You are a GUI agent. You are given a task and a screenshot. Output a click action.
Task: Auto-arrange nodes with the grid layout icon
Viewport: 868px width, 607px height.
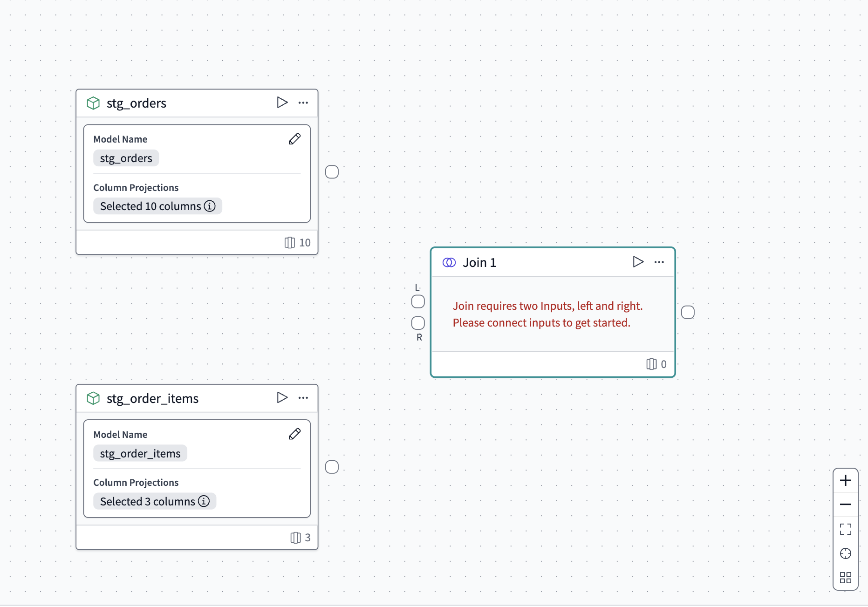tap(846, 578)
